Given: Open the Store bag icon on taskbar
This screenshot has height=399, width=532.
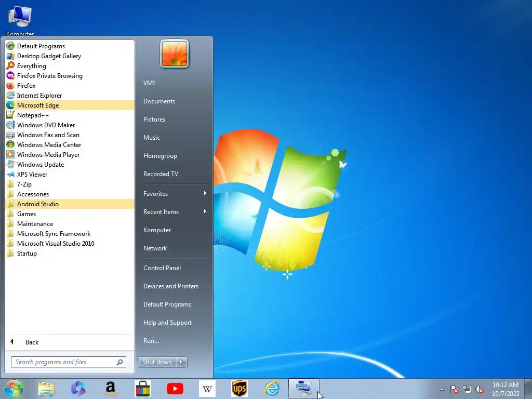Looking at the screenshot, I should 142,389.
